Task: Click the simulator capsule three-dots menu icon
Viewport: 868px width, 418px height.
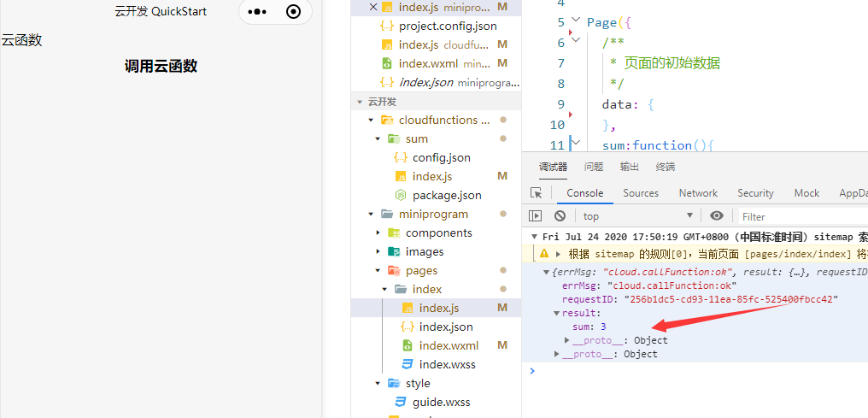Action: coord(257,12)
